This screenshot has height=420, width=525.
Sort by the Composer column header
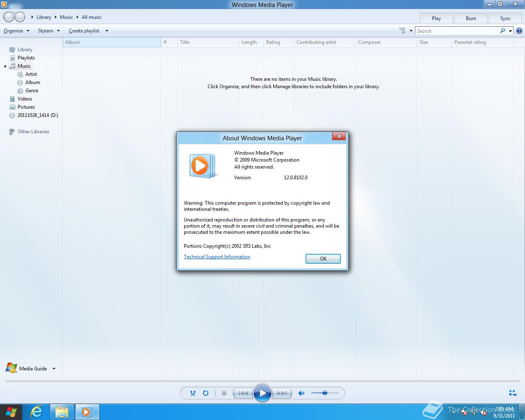coord(386,42)
